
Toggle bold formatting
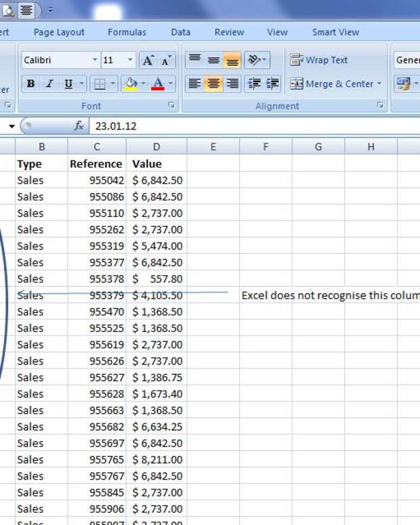30,84
